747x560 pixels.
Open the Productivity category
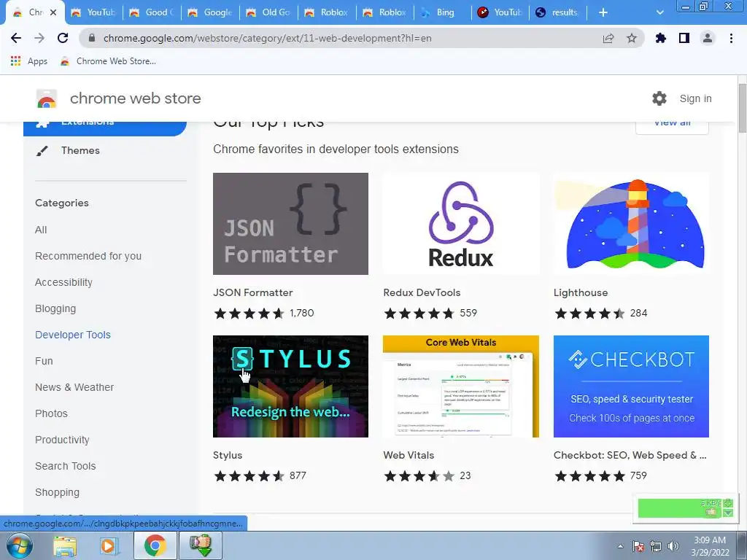tap(63, 440)
